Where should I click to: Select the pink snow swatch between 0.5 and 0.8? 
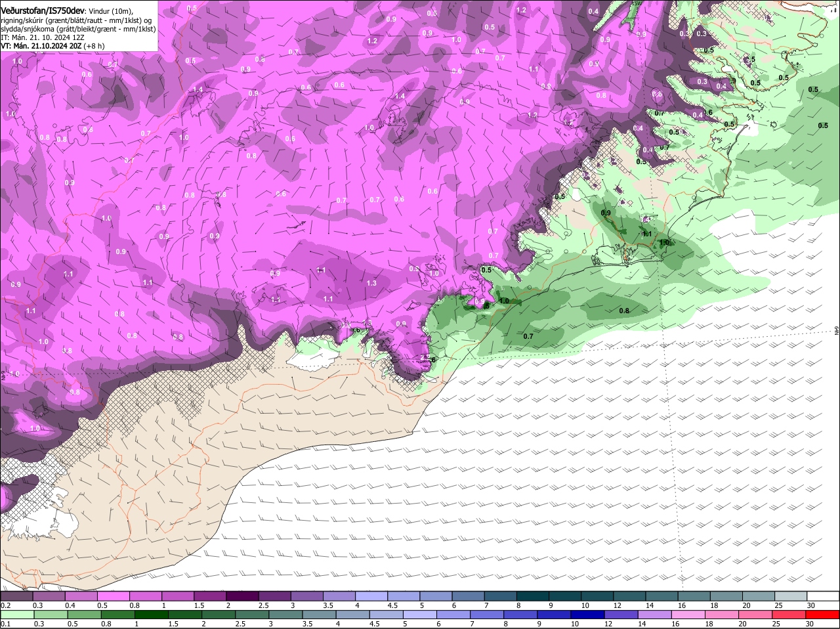click(x=114, y=596)
